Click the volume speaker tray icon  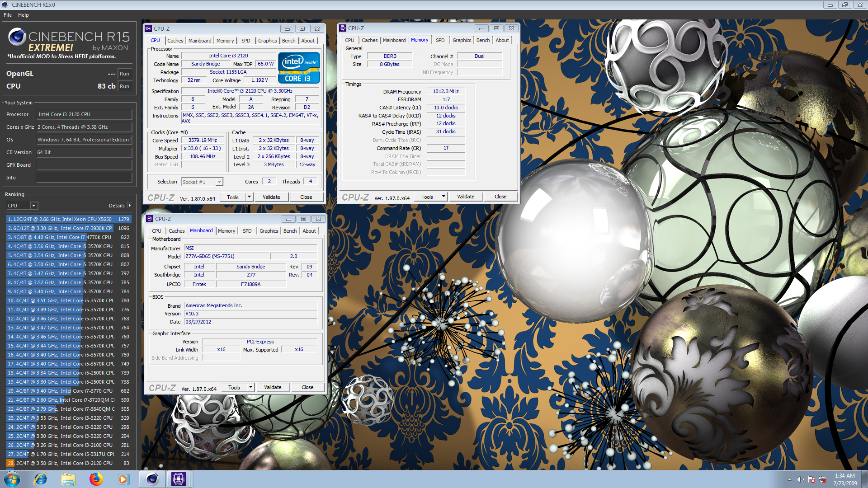800,479
